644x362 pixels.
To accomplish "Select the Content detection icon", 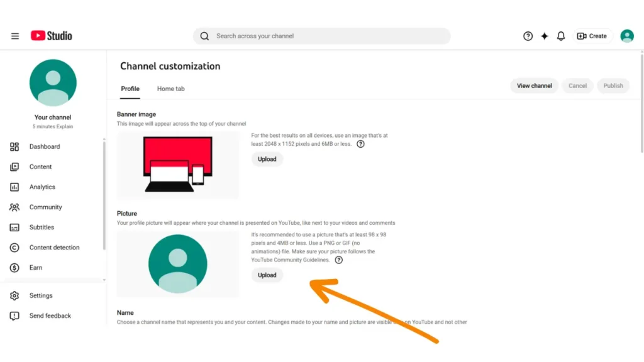I will click(14, 247).
